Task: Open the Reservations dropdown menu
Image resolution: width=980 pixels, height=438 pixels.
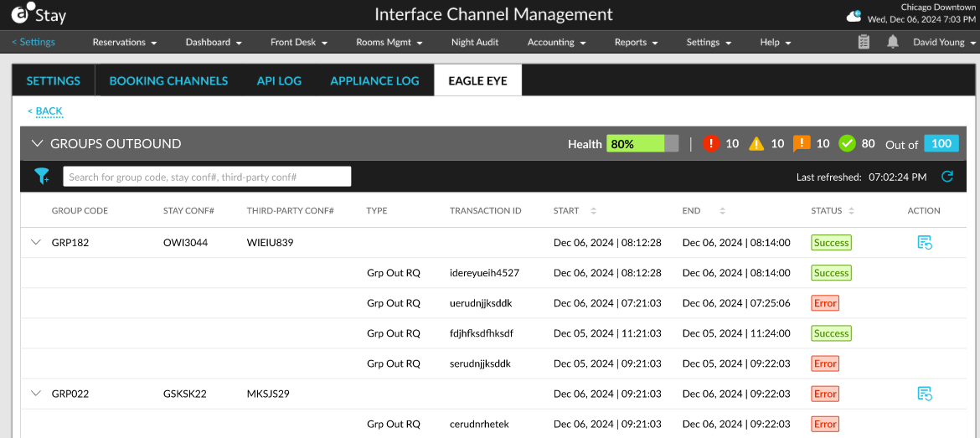Action: tap(124, 43)
